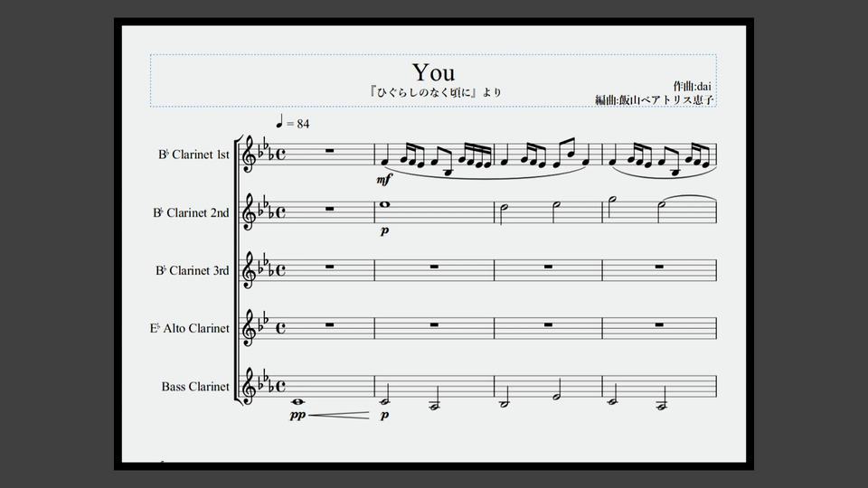
Task: Click the crescendo hairpin in Bass Clarinet
Action: 338,415
